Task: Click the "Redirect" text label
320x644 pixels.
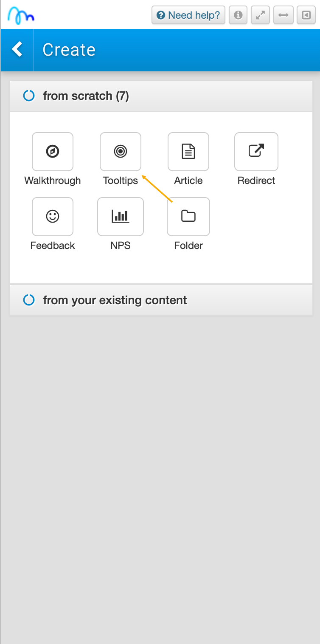Action: point(256,181)
